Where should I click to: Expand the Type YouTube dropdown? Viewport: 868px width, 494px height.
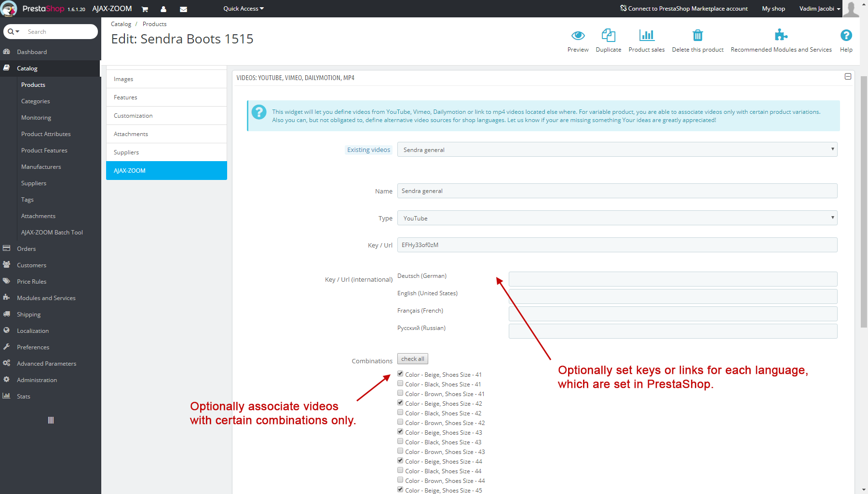click(617, 218)
